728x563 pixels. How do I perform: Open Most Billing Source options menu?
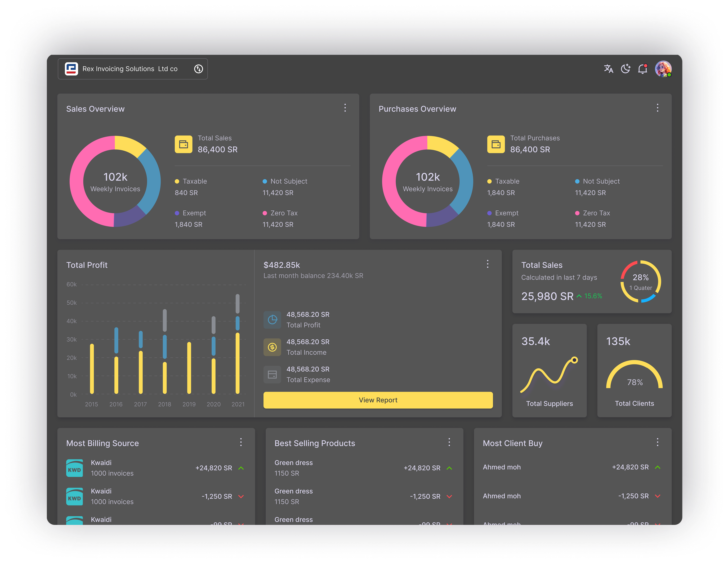point(241,442)
